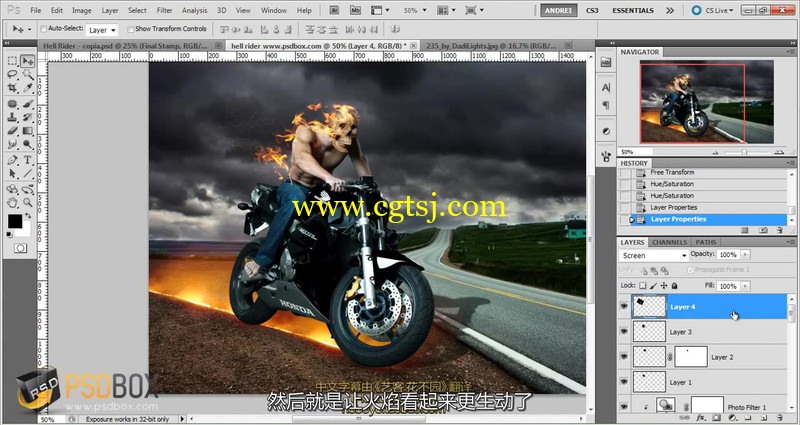The width and height of the screenshot is (800, 425).
Task: Select the Eraser tool
Action: click(13, 131)
